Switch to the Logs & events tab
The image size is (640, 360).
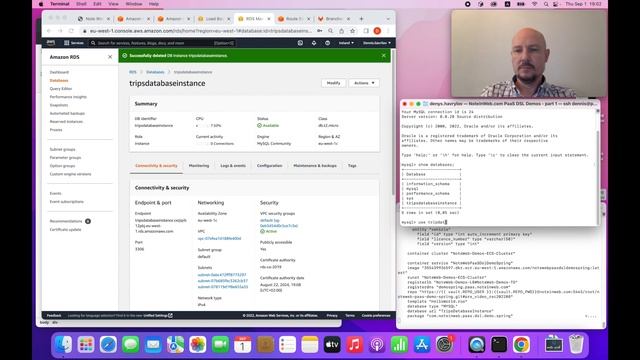tap(233, 166)
